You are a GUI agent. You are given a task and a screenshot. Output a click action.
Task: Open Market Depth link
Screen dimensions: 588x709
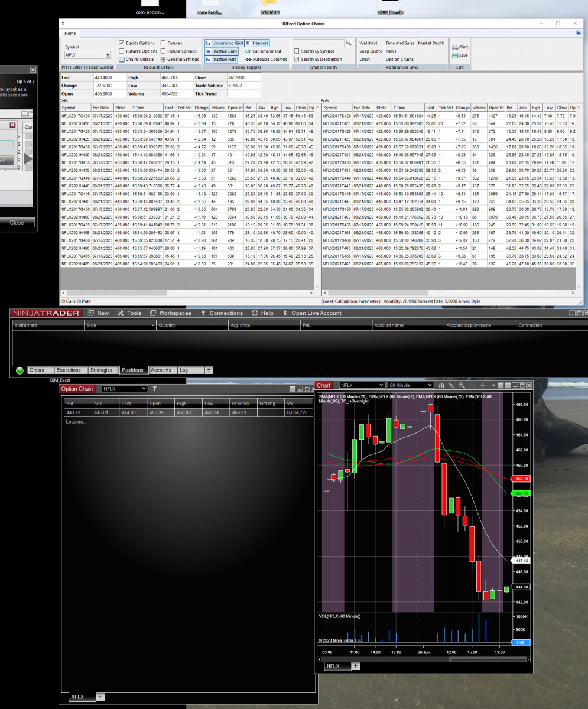pos(431,43)
